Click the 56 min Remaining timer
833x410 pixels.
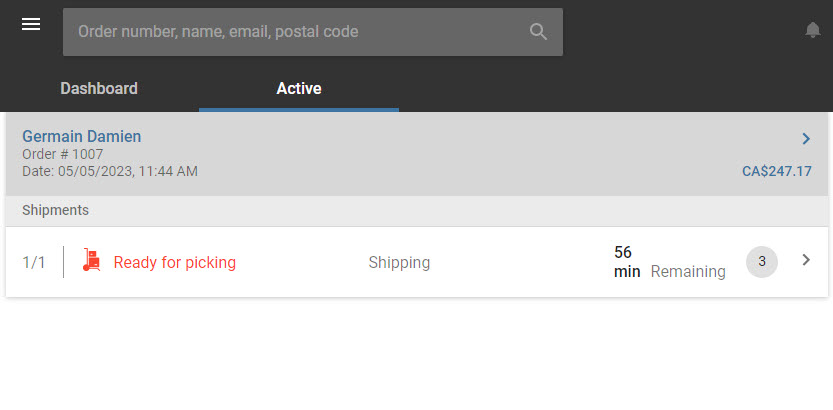pyautogui.click(x=669, y=262)
